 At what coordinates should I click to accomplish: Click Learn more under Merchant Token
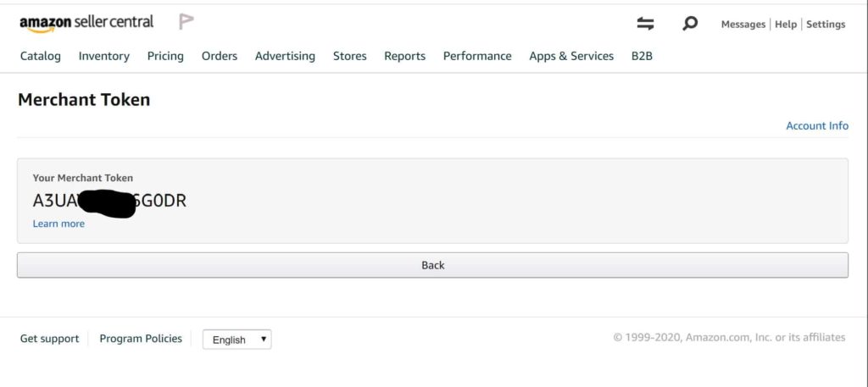point(58,224)
